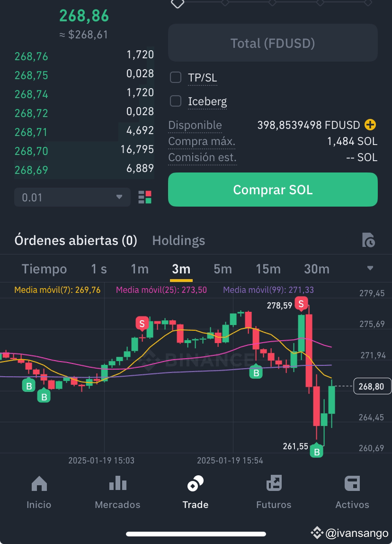Tap the B buy marker near 15:54
Viewport: 392px width, 544px height.
(x=256, y=372)
